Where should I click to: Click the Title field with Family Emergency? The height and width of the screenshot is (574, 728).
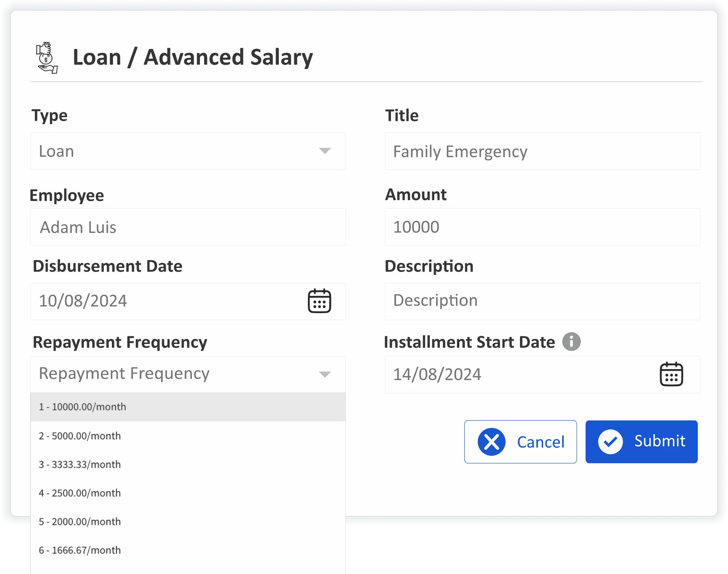[x=542, y=151]
